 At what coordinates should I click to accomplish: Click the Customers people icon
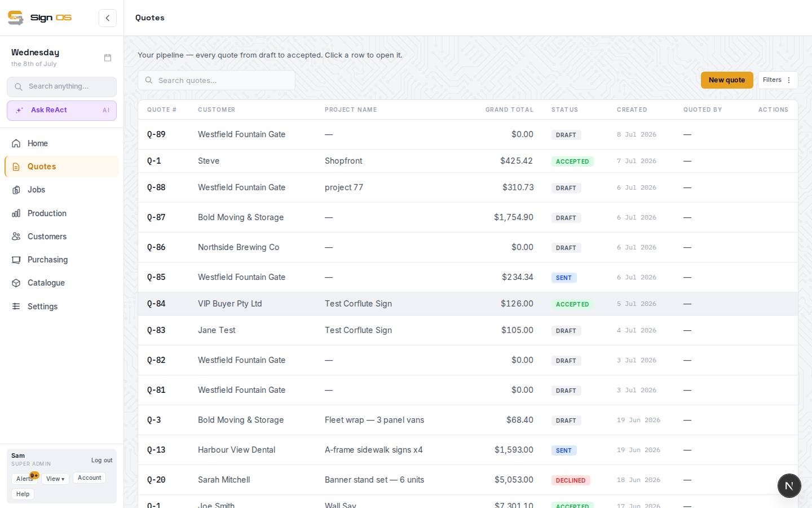coord(16,237)
